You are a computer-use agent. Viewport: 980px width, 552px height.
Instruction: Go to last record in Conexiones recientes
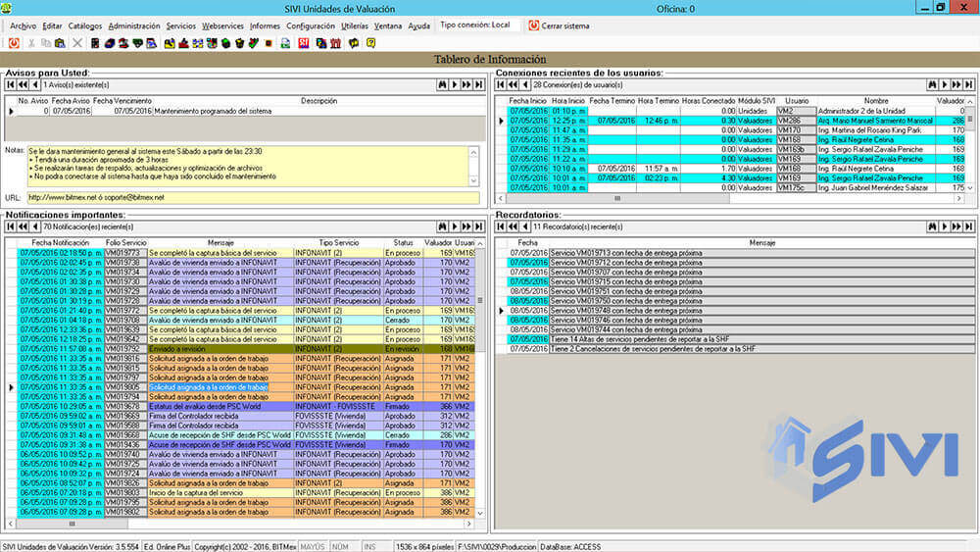(x=969, y=85)
